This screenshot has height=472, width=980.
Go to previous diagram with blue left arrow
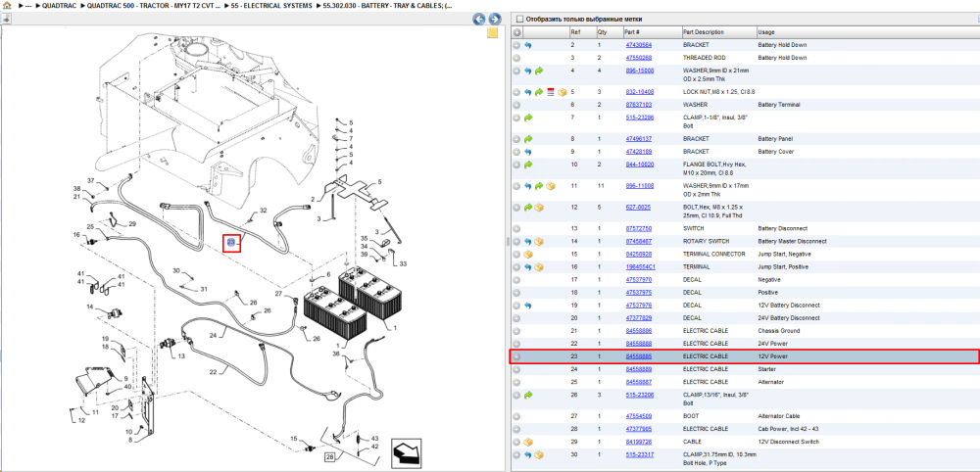479,19
